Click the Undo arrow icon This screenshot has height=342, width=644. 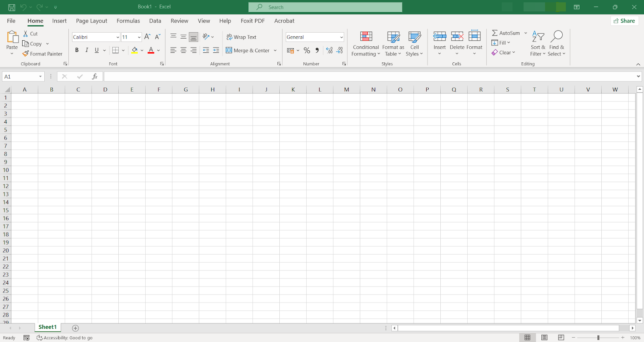(x=23, y=7)
